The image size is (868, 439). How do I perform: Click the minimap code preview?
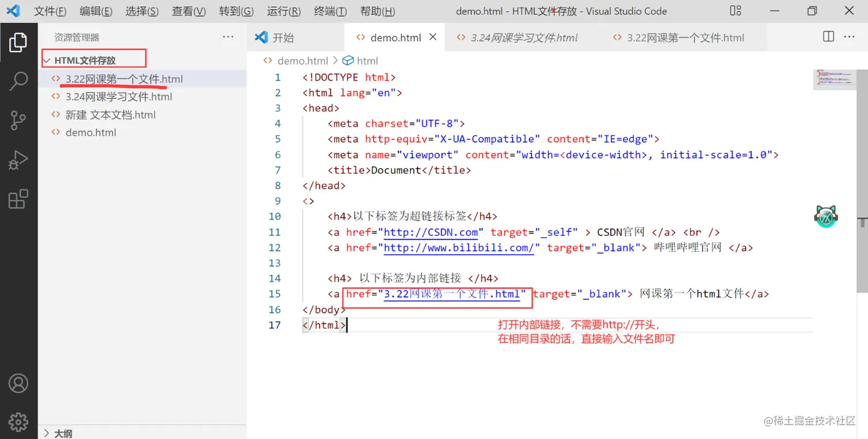pyautogui.click(x=835, y=80)
